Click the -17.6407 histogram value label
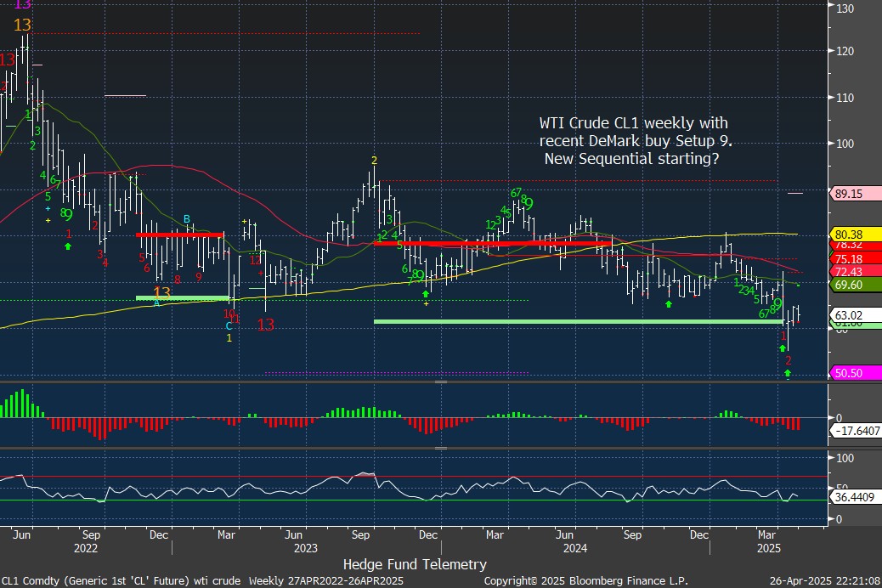Screen dimensions: 882x588 pyautogui.click(x=856, y=431)
